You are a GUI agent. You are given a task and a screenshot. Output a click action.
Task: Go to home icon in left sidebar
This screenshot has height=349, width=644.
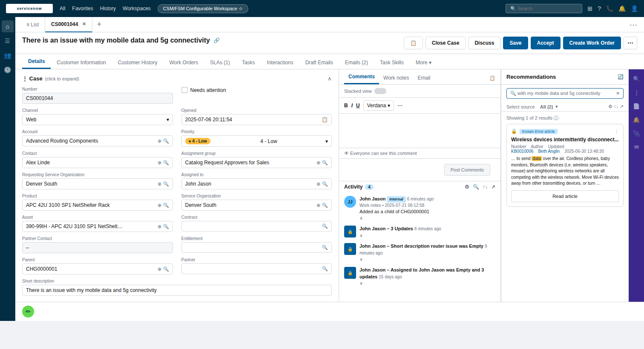[7, 26]
